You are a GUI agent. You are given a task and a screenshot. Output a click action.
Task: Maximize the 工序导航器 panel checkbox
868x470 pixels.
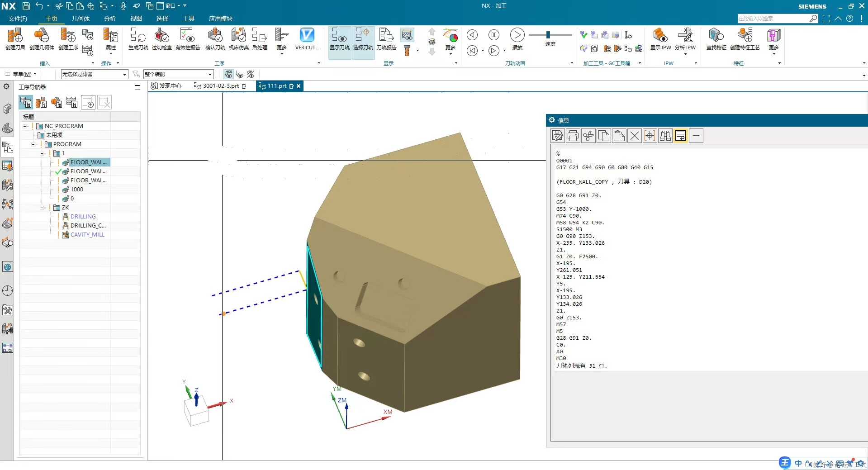(138, 87)
